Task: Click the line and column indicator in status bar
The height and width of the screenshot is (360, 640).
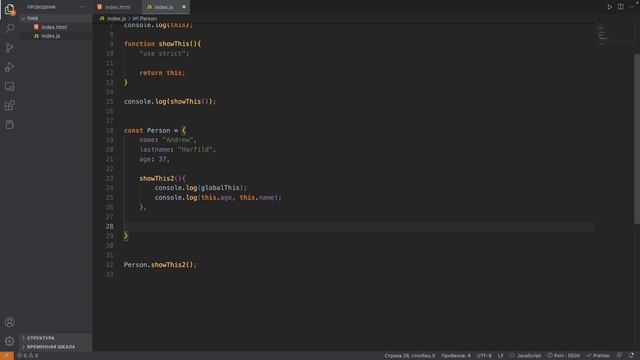Action: click(409, 356)
